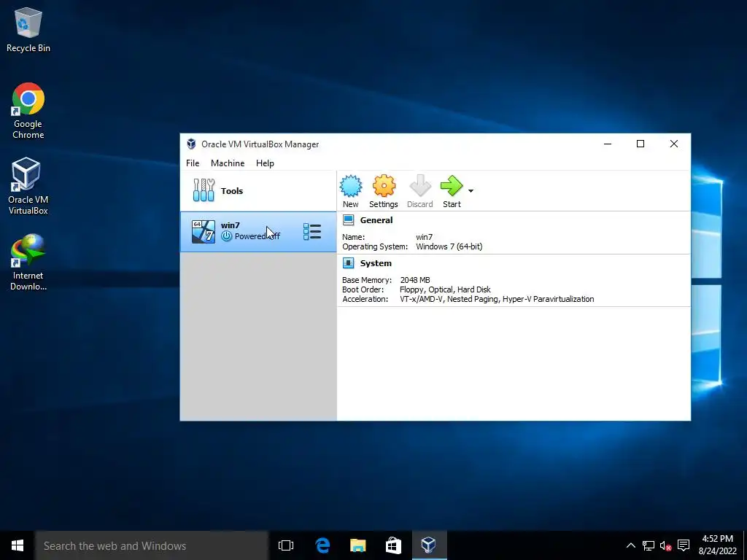
Task: Click the Acceleration value text
Action: click(497, 299)
